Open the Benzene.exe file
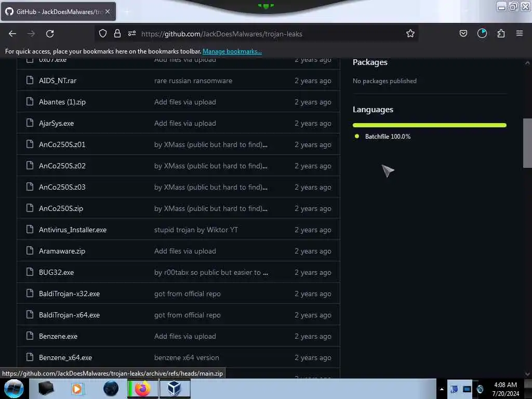 coord(58,336)
